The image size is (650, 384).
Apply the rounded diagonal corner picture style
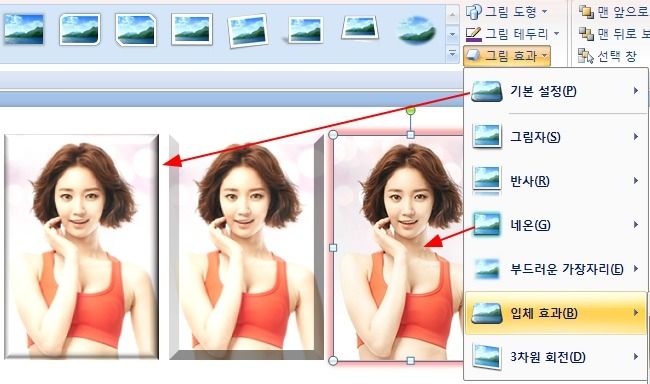pos(80,29)
